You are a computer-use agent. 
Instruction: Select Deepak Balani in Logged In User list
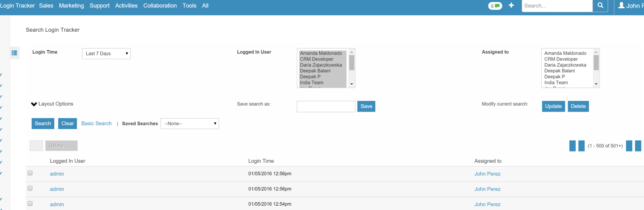(323, 71)
